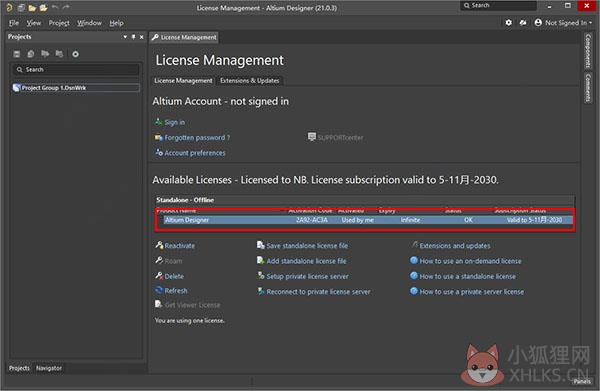
Task: Click the Panels button at bottom right
Action: [582, 381]
